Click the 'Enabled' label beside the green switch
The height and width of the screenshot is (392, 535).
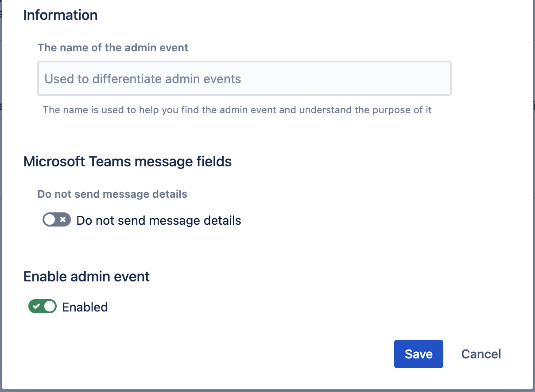point(85,307)
